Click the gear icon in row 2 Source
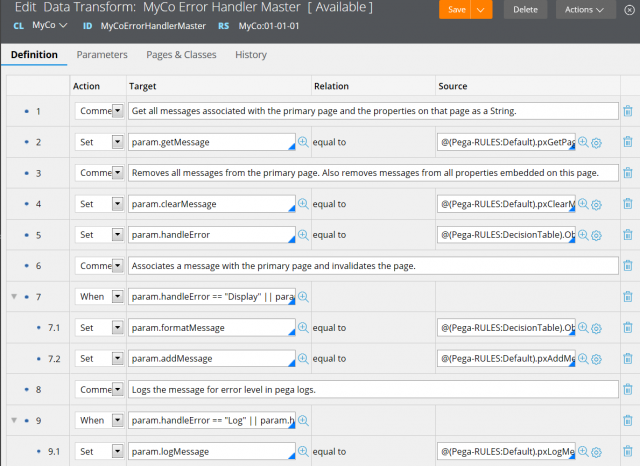Viewport: 640px width, 466px height. tap(596, 143)
